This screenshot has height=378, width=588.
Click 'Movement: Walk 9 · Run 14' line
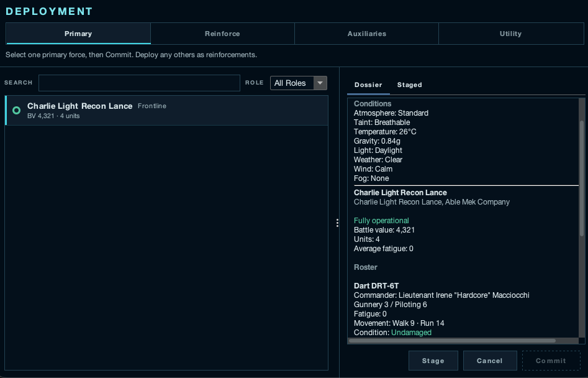click(399, 323)
